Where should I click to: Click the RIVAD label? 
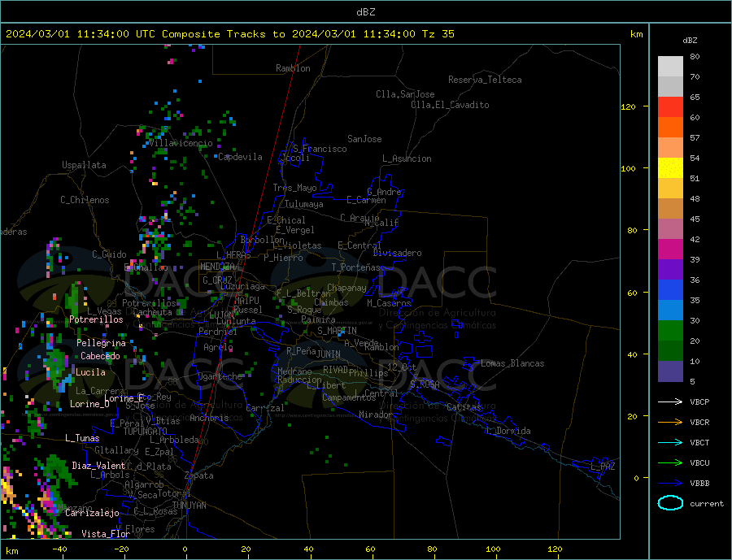(336, 370)
